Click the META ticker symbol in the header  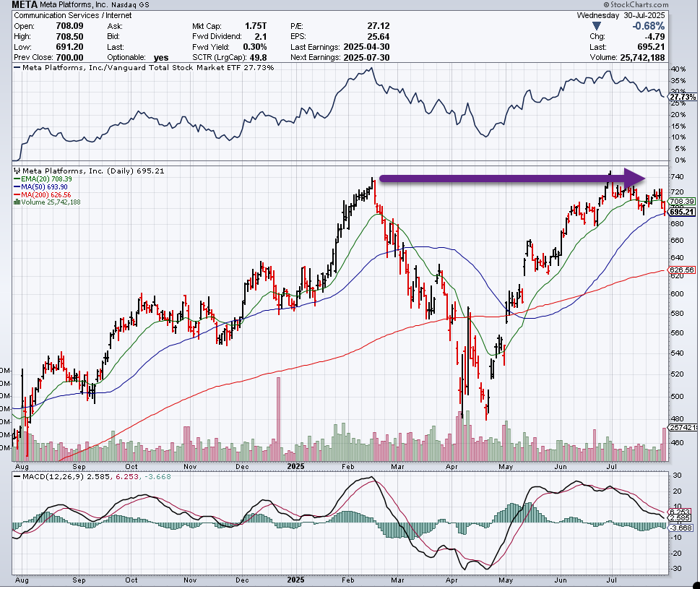(25, 5)
